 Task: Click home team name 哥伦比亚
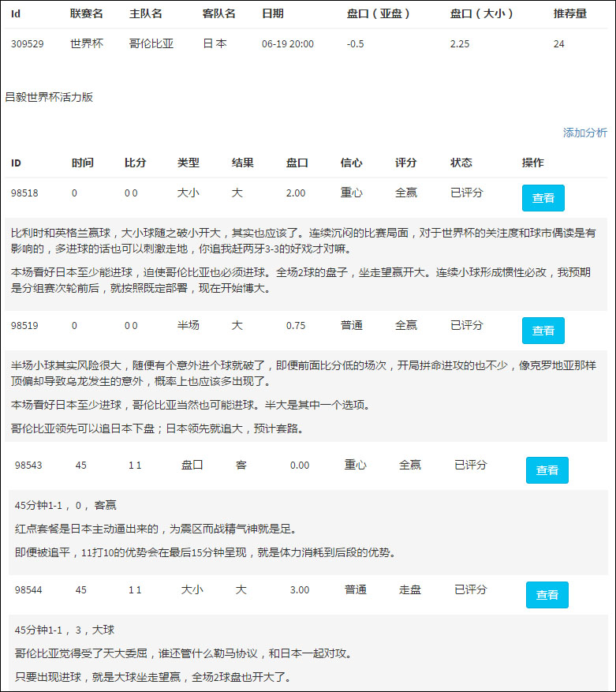tap(151, 43)
